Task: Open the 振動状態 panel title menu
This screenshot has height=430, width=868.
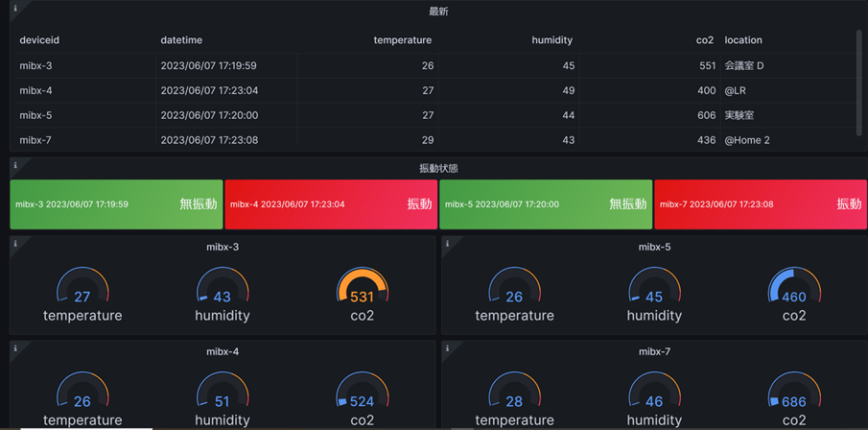Action: tap(438, 169)
